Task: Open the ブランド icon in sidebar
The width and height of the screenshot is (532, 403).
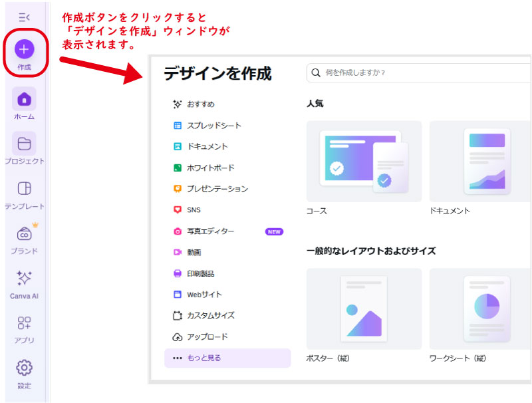Action: [24, 233]
